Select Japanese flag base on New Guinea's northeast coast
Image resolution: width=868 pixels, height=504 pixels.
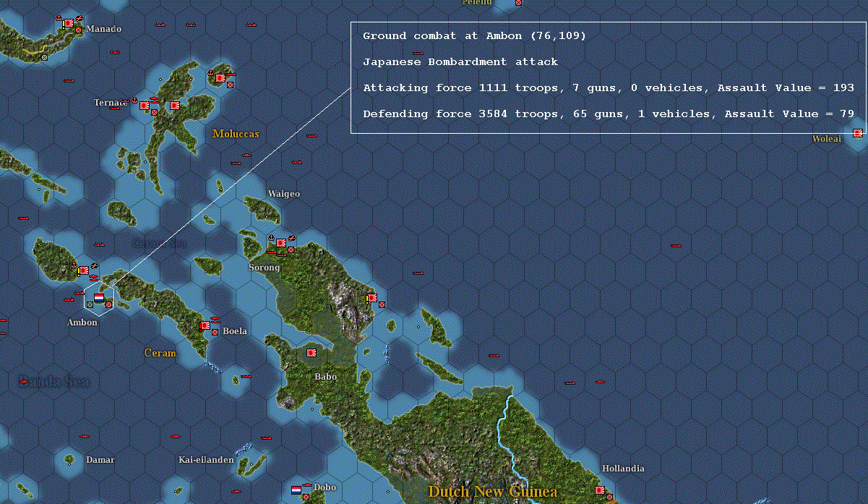coord(372,298)
